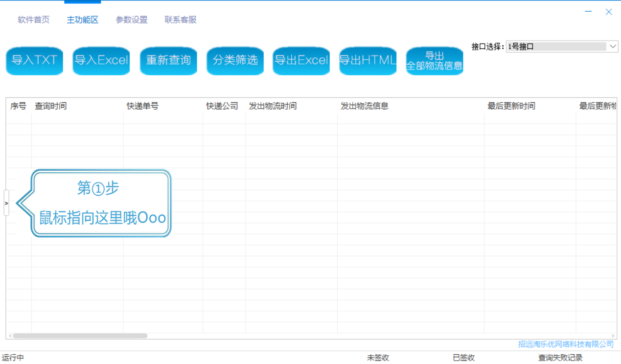Open the 参数设置 tab

[132, 20]
